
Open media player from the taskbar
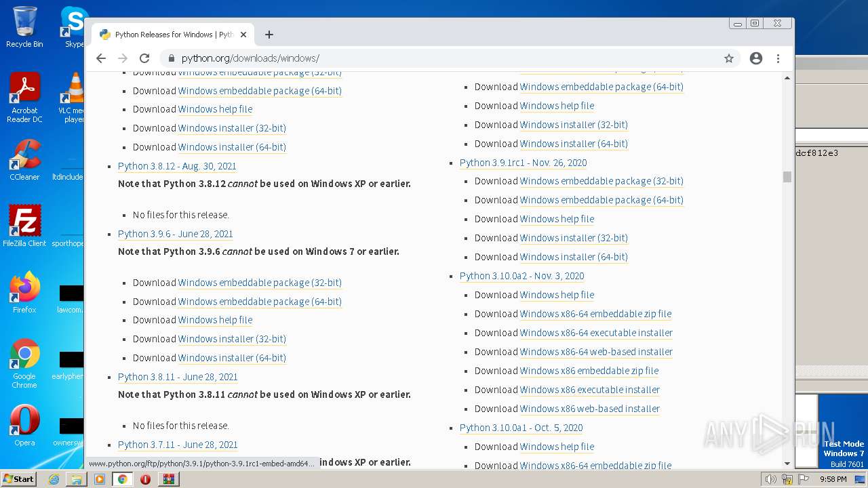pyautogui.click(x=100, y=479)
